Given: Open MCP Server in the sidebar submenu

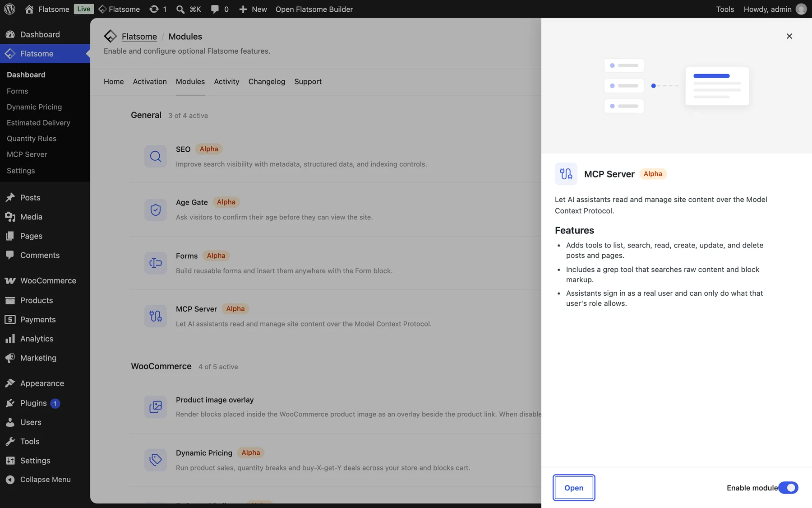Looking at the screenshot, I should (x=27, y=154).
